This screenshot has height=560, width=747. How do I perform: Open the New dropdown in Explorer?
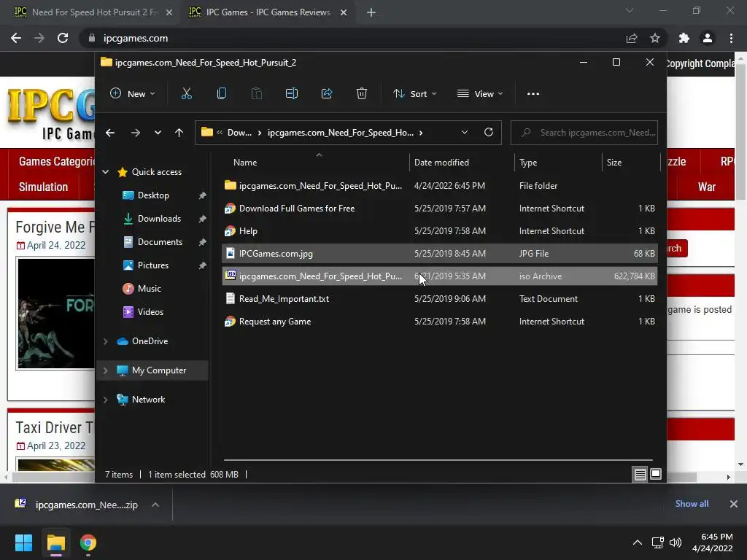tap(133, 94)
